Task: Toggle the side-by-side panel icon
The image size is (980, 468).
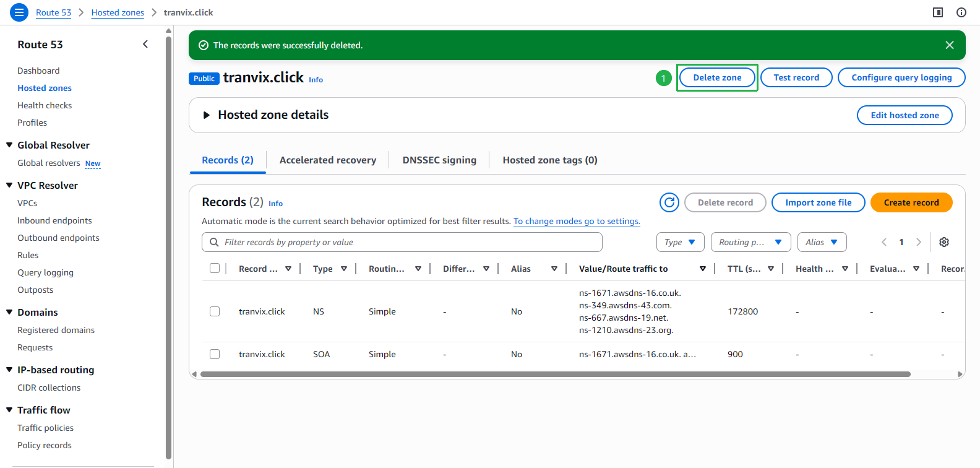Action: tap(938, 12)
